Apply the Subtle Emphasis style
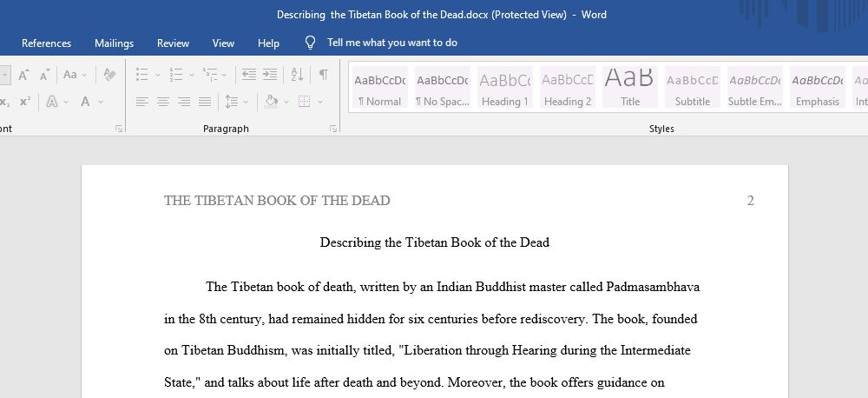The image size is (868, 398). click(x=755, y=87)
